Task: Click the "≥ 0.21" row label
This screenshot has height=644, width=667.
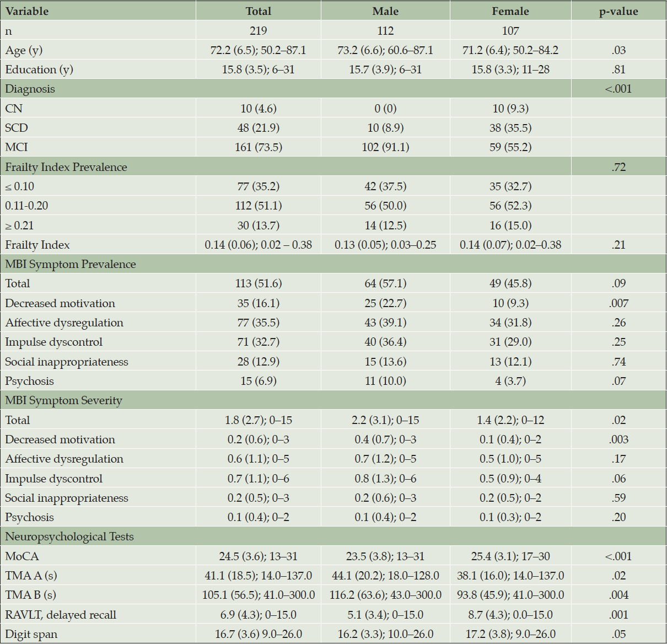Action: [19, 226]
